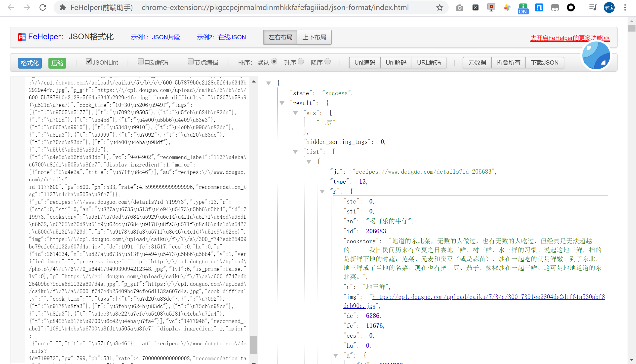Screen dimensions: 636x364
Task: Click the "hidden_sorting_tags" line
Action: click(x=344, y=142)
